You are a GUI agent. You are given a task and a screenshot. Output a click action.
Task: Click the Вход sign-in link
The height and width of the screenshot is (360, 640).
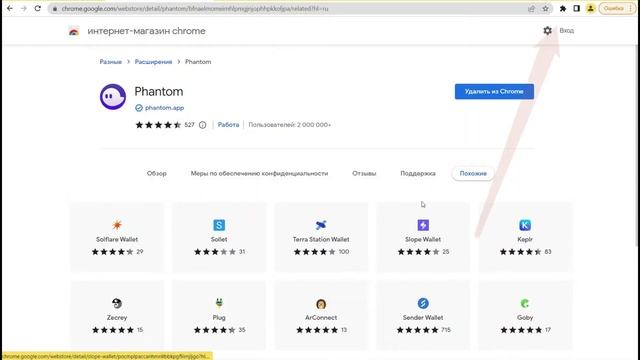[567, 31]
